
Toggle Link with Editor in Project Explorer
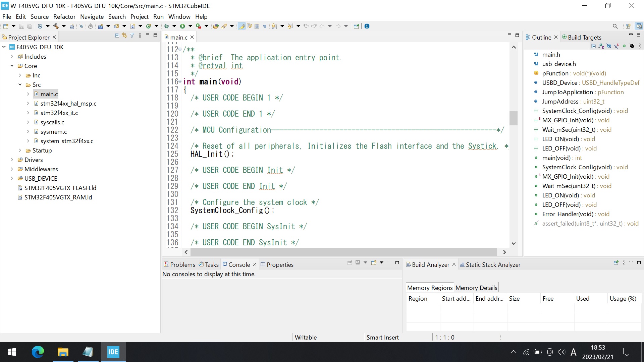click(x=124, y=35)
